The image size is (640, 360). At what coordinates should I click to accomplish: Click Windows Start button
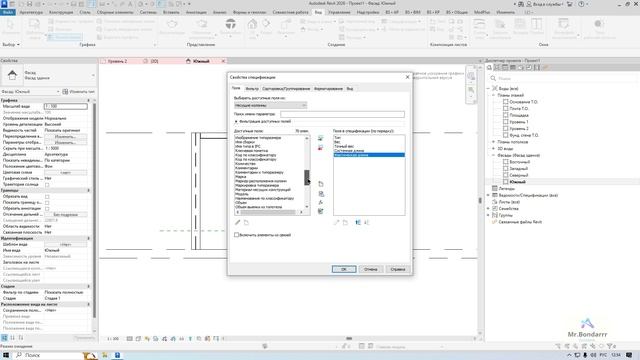click(x=6, y=355)
